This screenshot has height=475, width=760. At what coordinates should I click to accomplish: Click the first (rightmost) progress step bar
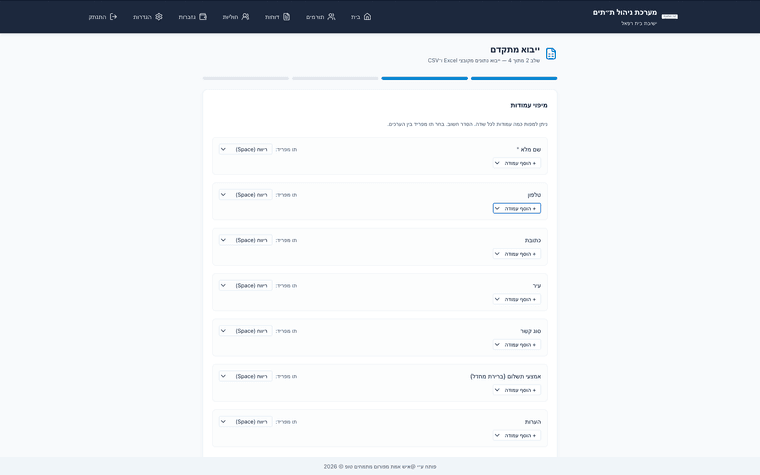pyautogui.click(x=514, y=78)
